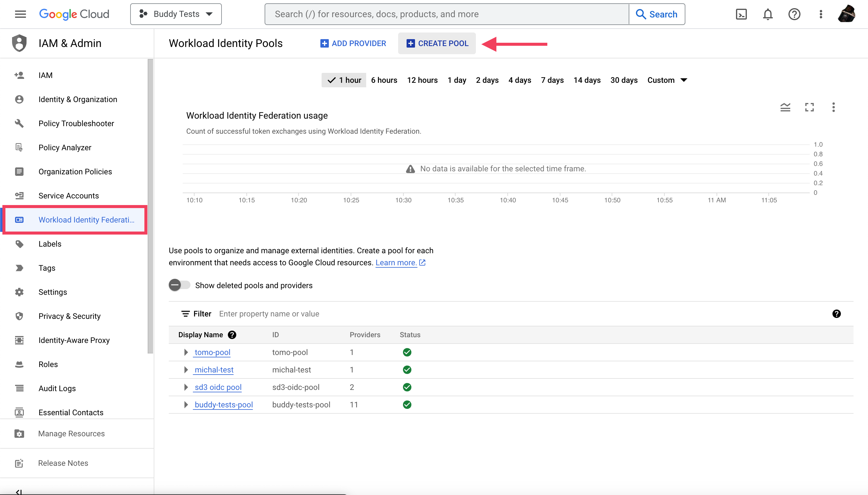Select the 4 days time range
The height and width of the screenshot is (495, 868).
tap(520, 80)
